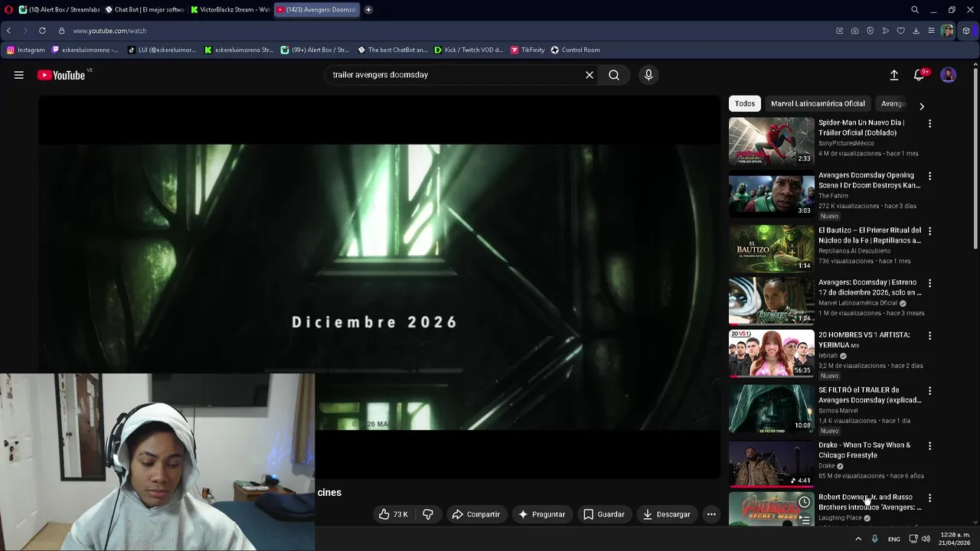Reload the page in the browser
The image size is (980, 551).
42,31
